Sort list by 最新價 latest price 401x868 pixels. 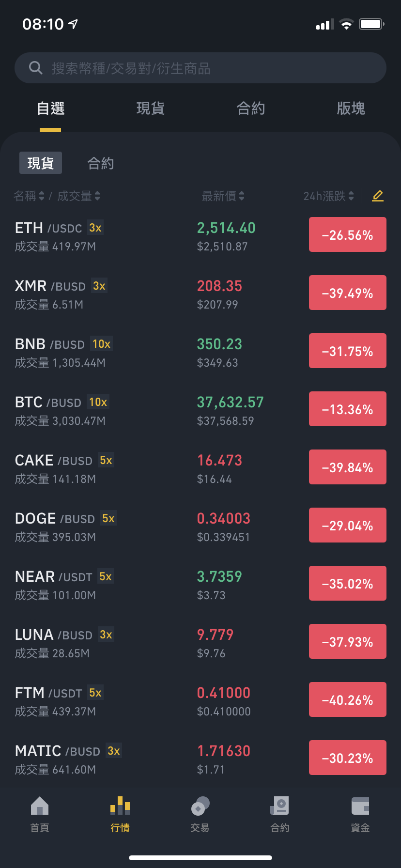click(x=223, y=196)
